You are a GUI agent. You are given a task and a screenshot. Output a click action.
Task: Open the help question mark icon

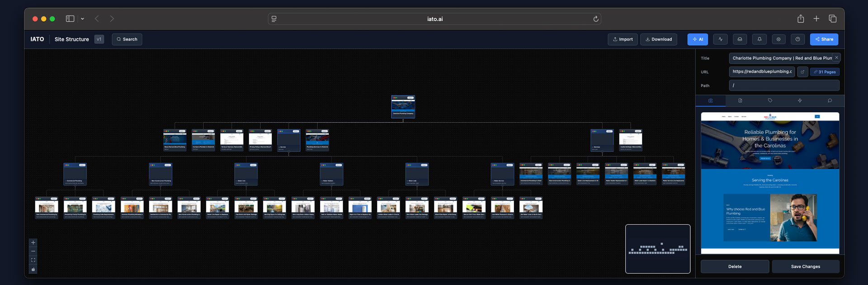(797, 39)
